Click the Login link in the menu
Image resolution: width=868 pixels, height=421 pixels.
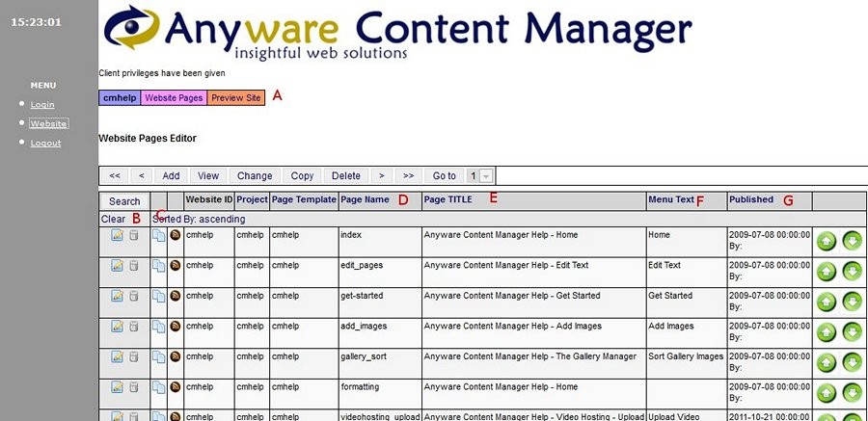[42, 105]
